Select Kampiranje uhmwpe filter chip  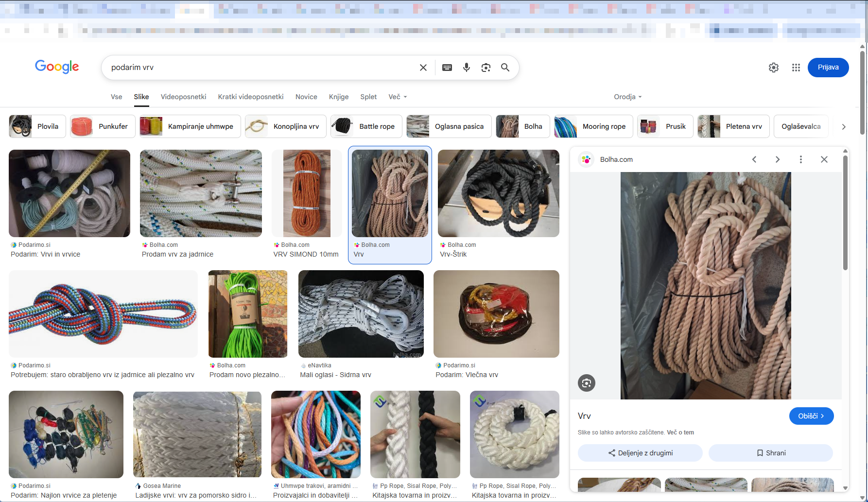point(190,126)
